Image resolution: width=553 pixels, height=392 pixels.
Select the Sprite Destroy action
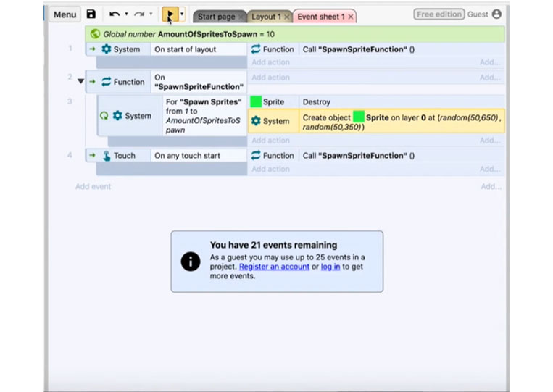(x=402, y=102)
